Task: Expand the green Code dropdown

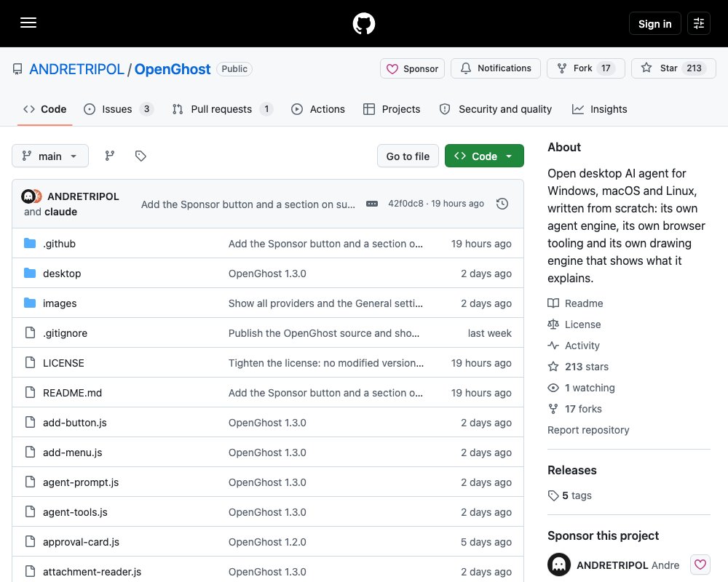Action: point(484,156)
